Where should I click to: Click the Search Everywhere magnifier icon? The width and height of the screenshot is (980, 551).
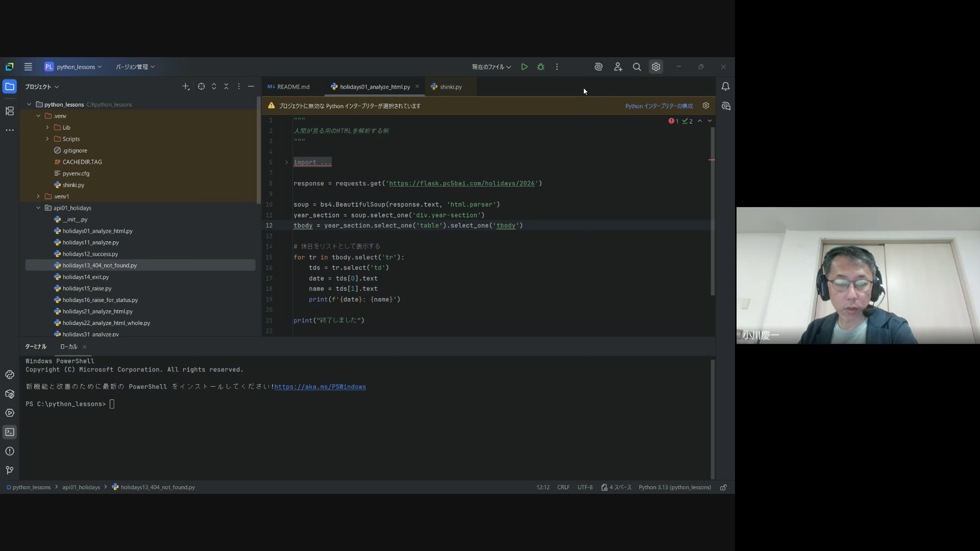click(636, 67)
